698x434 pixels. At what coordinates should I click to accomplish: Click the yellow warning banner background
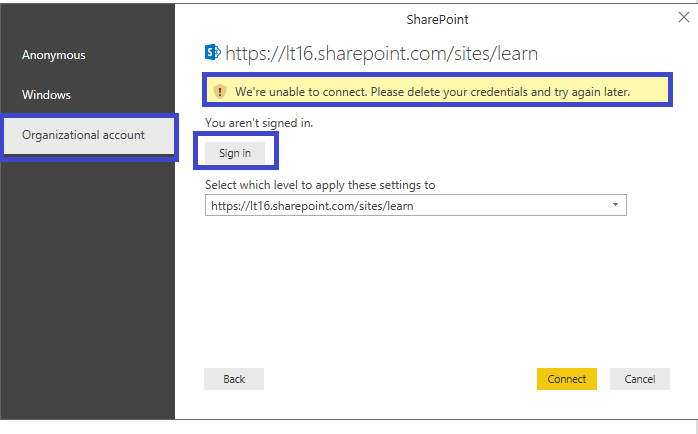(x=650, y=92)
